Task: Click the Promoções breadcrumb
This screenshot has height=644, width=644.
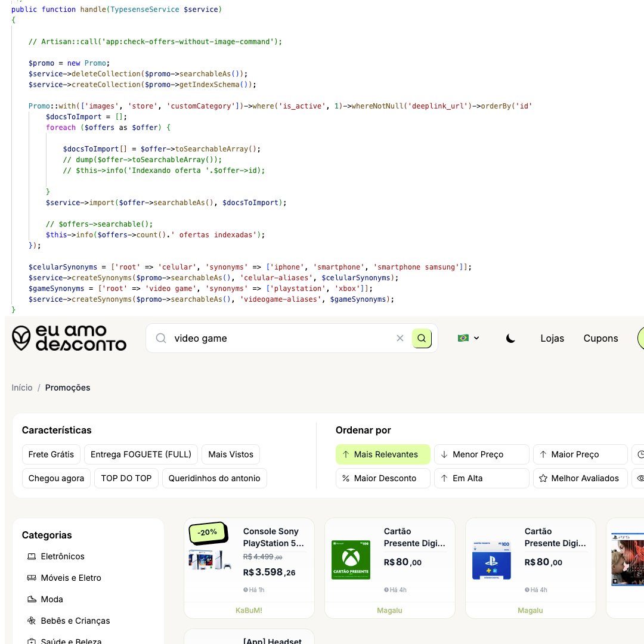Action: coord(68,388)
